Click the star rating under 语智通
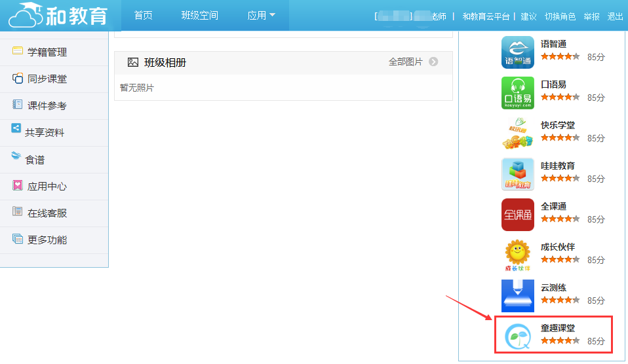628x364 pixels. pos(560,57)
